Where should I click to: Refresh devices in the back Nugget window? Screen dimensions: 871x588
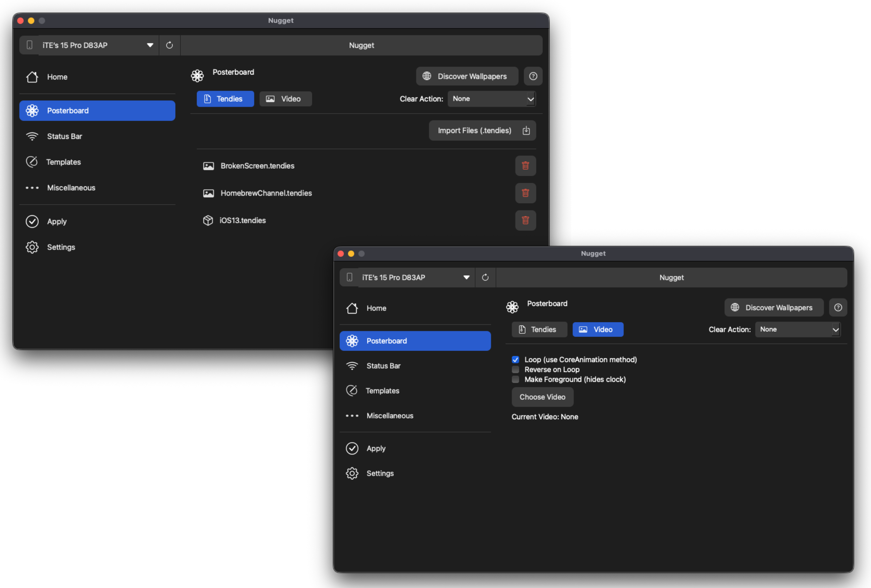point(169,45)
